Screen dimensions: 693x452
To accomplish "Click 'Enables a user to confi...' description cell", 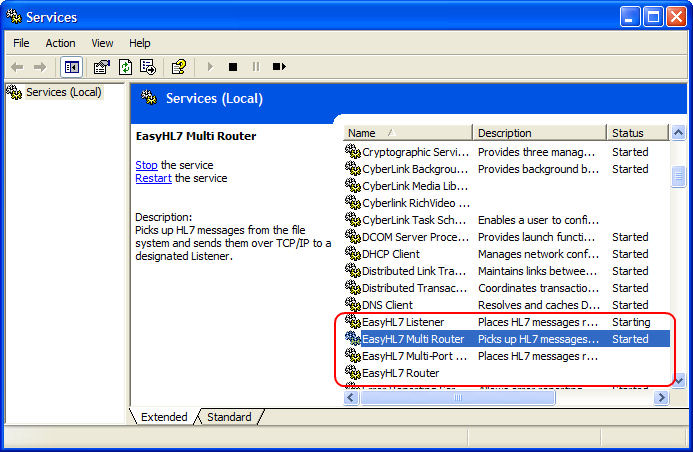I will 538,220.
